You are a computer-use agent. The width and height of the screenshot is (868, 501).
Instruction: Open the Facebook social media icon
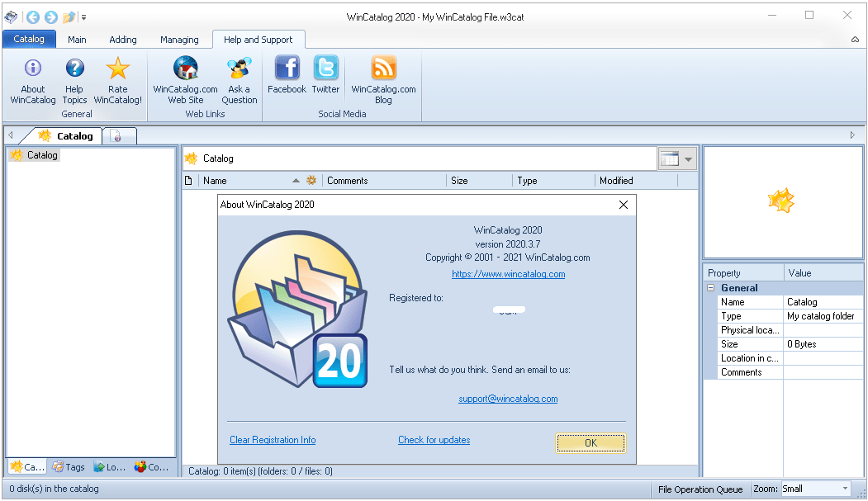(x=287, y=68)
